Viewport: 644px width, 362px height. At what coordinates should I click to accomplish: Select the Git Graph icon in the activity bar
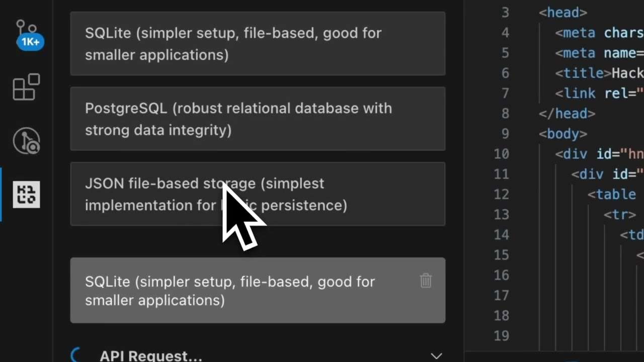[26, 141]
